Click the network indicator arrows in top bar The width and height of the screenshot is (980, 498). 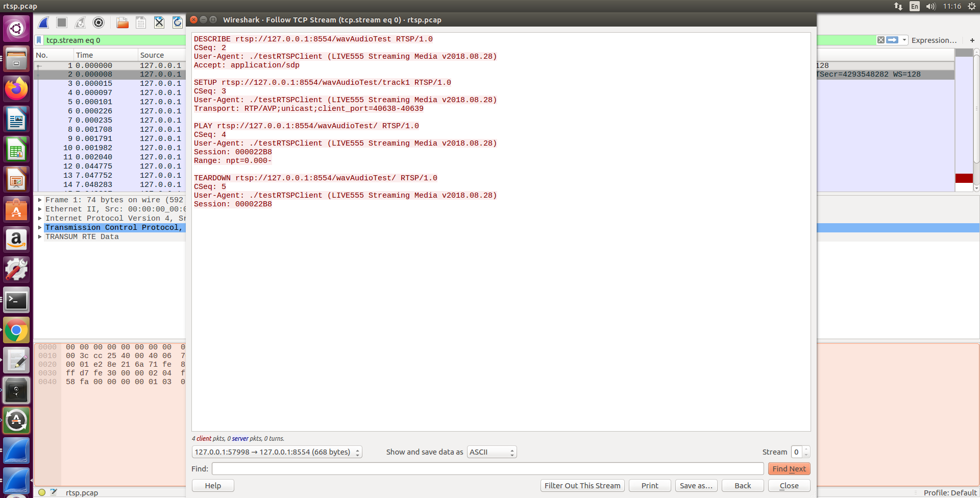point(898,6)
